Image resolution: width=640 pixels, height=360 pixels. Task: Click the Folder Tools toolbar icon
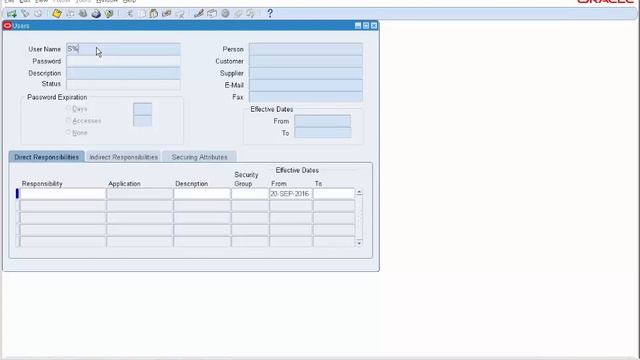coord(250,13)
